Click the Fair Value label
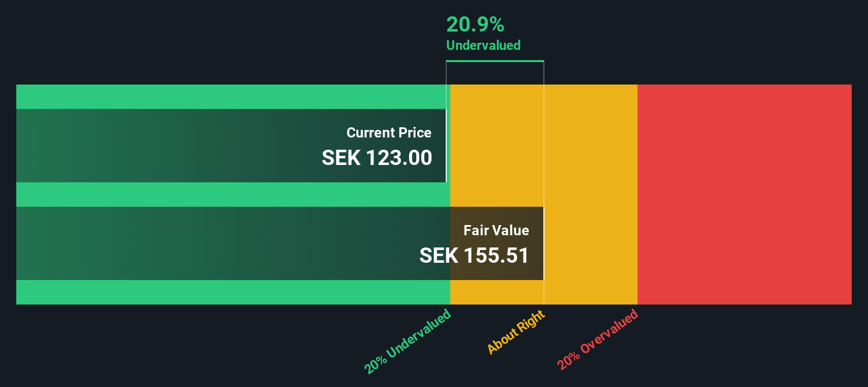 click(x=496, y=230)
